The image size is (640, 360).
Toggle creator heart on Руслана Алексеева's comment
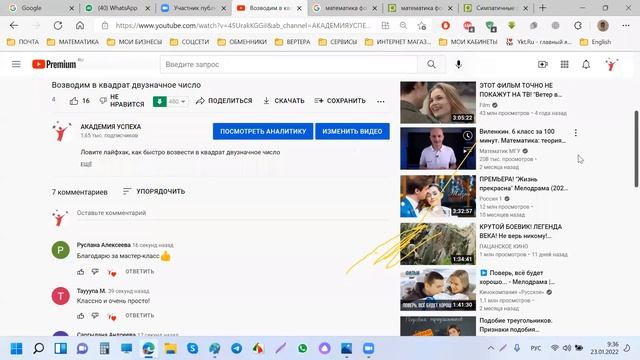pos(112,272)
